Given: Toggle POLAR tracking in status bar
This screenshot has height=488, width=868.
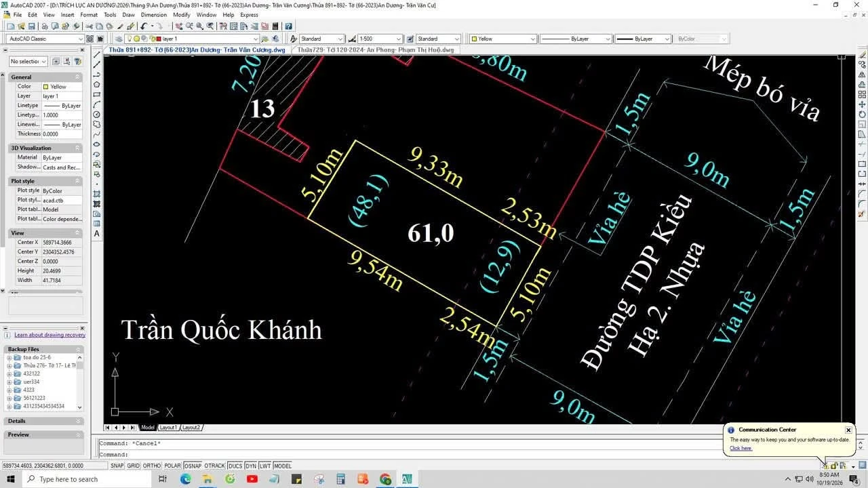Looking at the screenshot, I should pos(173,466).
